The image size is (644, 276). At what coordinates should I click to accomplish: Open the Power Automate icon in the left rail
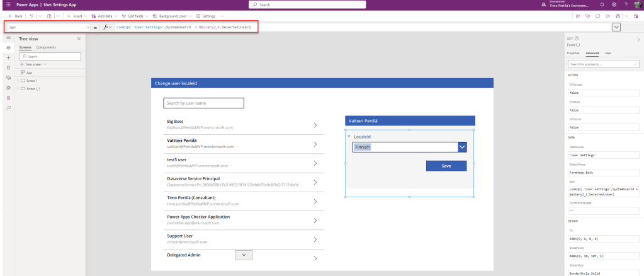coord(8,87)
